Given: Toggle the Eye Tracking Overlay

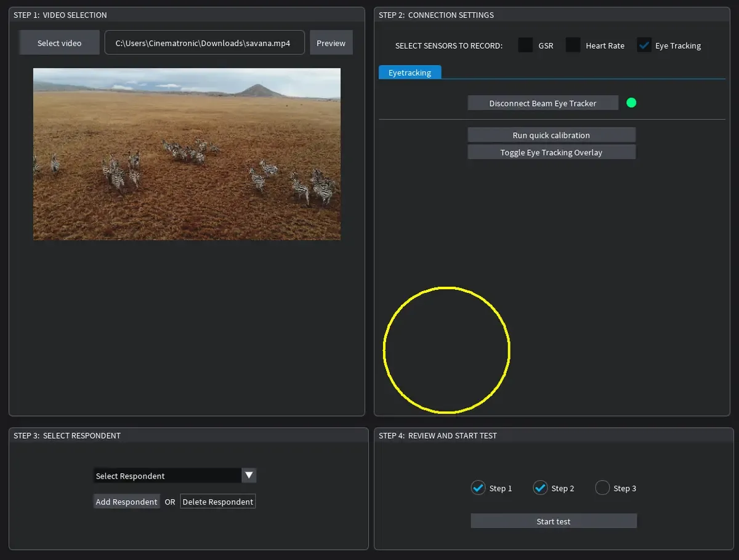Looking at the screenshot, I should coord(551,152).
